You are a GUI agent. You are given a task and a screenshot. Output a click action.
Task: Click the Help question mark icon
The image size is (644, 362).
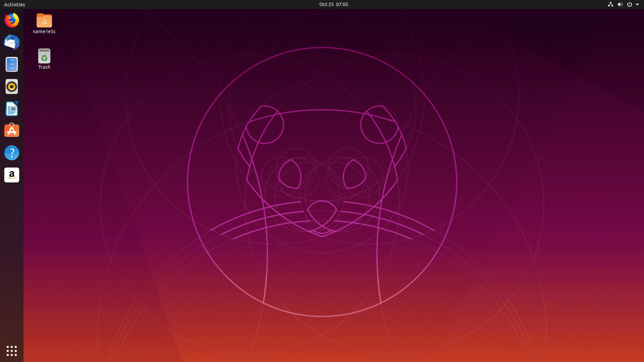[x=12, y=153]
